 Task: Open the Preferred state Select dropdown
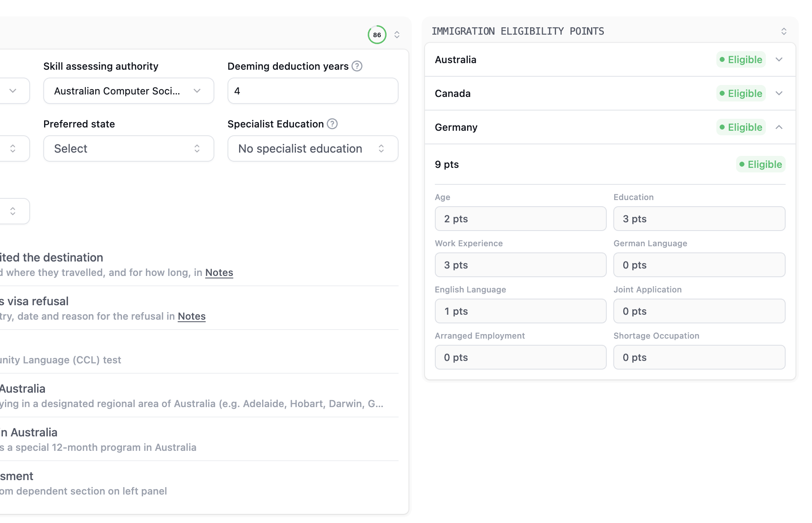[x=129, y=148]
